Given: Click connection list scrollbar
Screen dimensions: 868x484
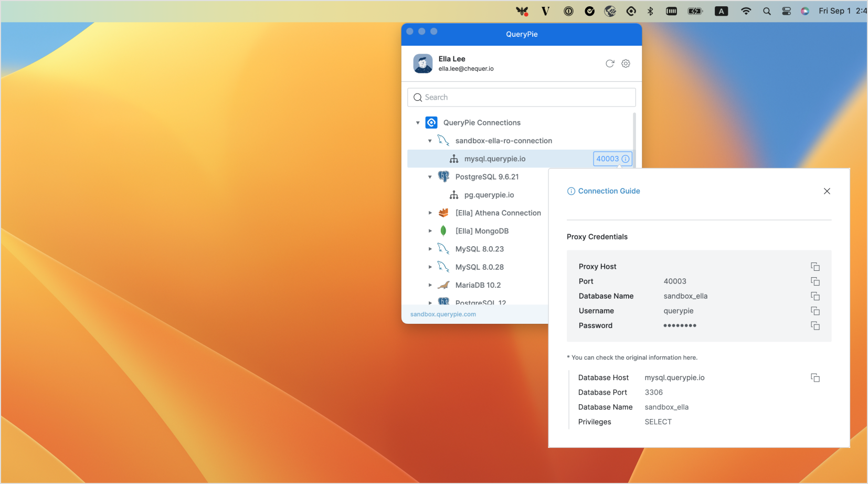Looking at the screenshot, I should pos(634,140).
